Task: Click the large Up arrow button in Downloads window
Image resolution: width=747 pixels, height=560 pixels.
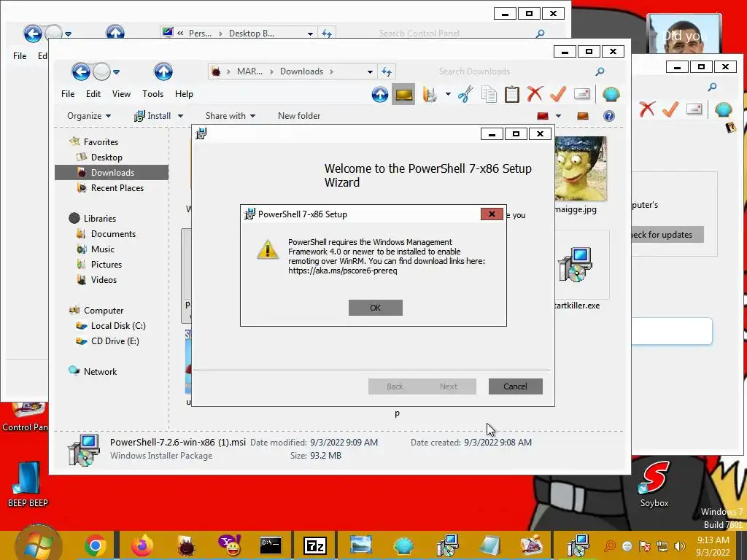Action: coord(163,72)
